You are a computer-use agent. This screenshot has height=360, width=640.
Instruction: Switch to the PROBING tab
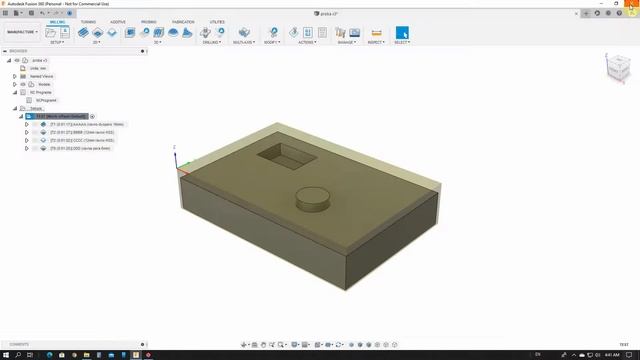[149, 22]
